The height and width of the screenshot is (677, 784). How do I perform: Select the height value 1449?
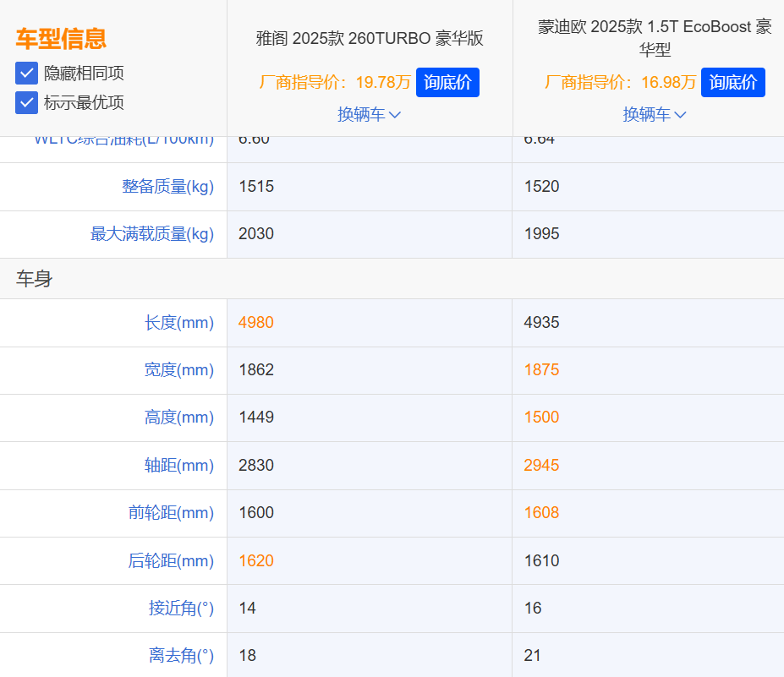point(256,418)
